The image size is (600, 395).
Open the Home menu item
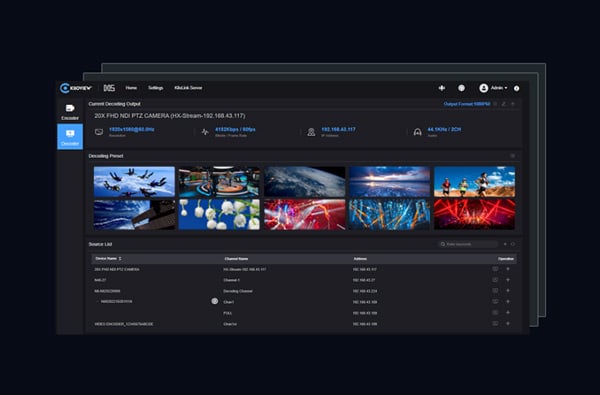pos(131,88)
